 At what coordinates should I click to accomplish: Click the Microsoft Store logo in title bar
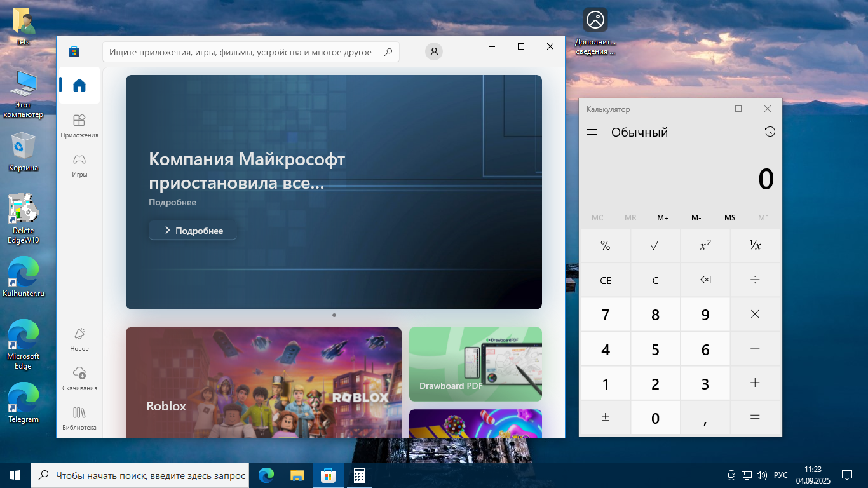tap(74, 51)
